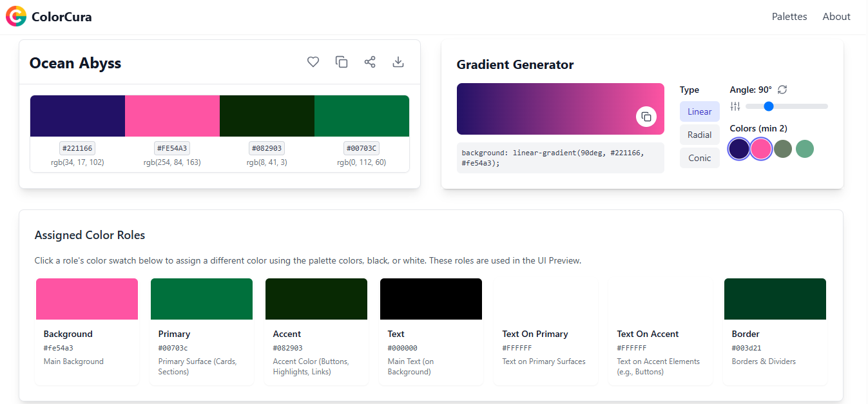Select the Radial gradient type

(x=700, y=135)
